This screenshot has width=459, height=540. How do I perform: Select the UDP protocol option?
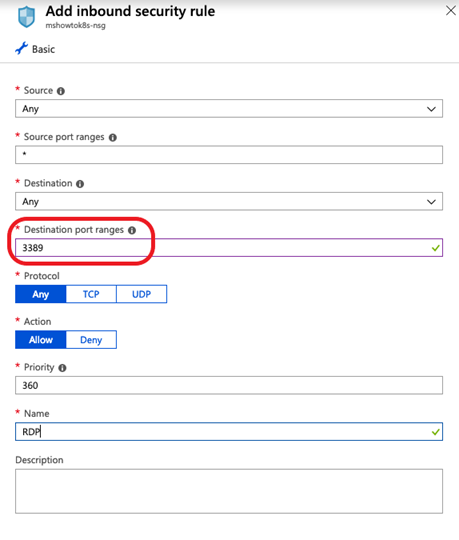click(x=142, y=294)
